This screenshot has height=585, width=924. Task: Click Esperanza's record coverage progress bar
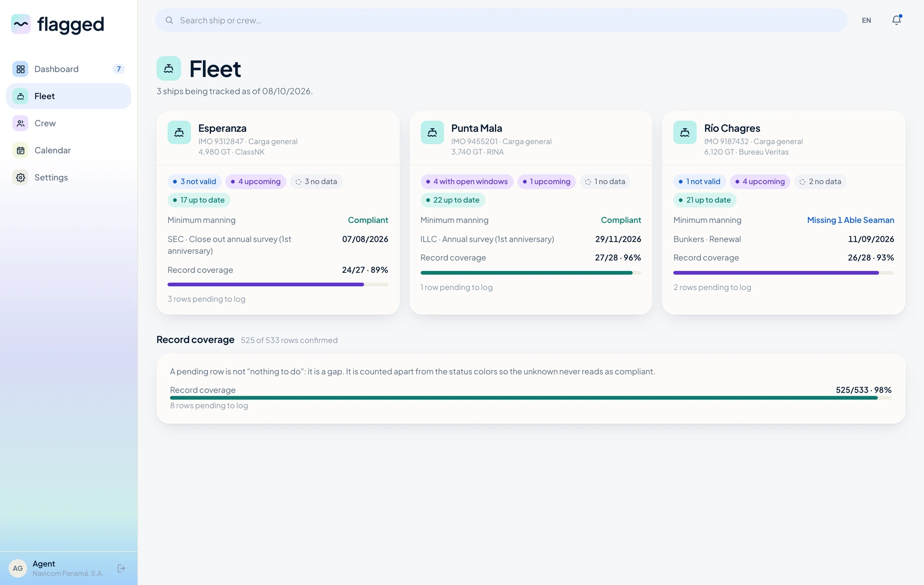pos(278,284)
